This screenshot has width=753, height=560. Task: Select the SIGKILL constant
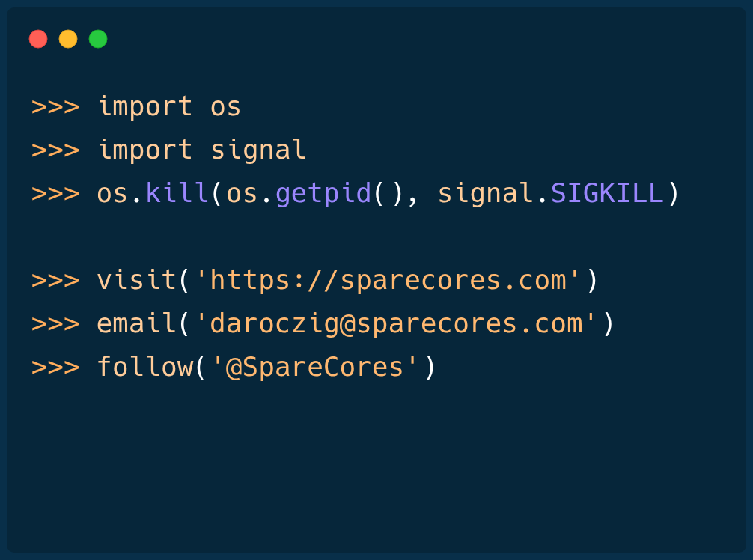607,193
